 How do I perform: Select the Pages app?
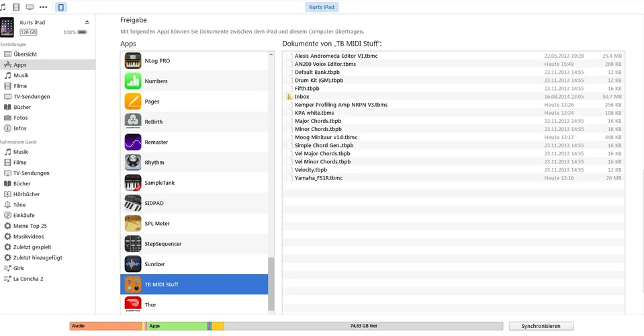194,101
